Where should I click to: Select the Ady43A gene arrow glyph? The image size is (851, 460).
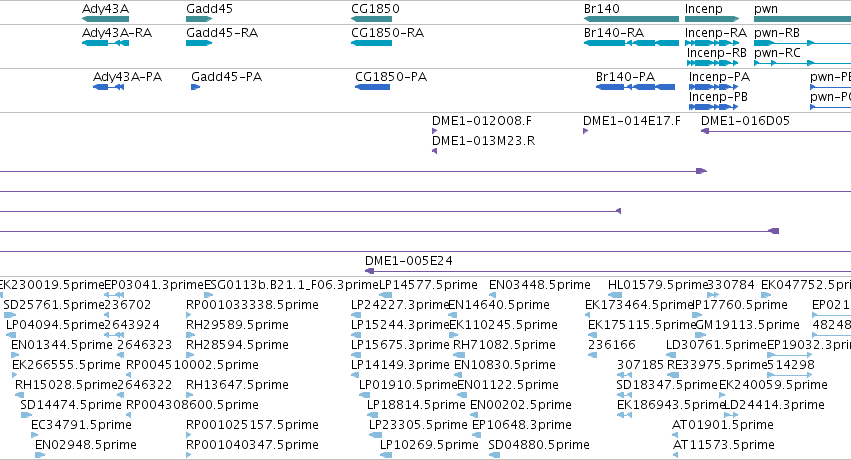pos(105,19)
